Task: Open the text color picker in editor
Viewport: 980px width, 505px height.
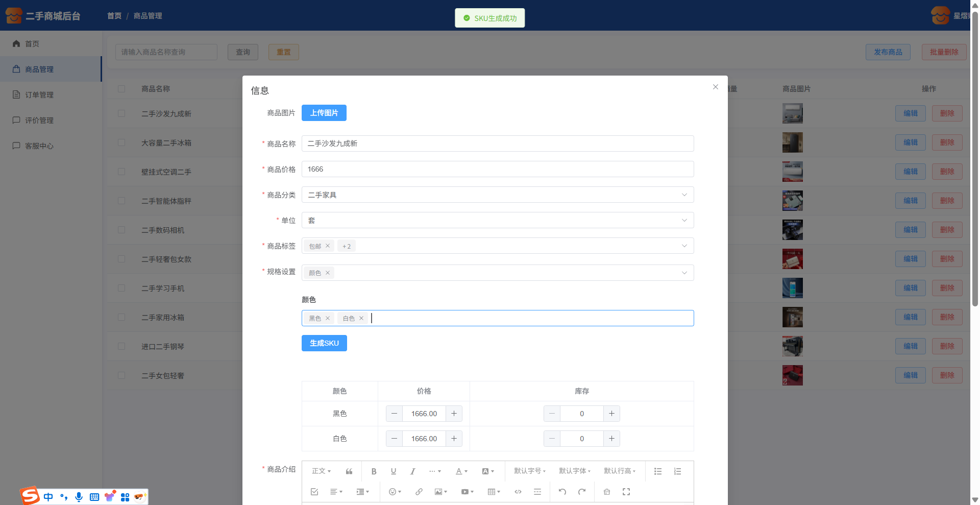Action: (x=461, y=471)
